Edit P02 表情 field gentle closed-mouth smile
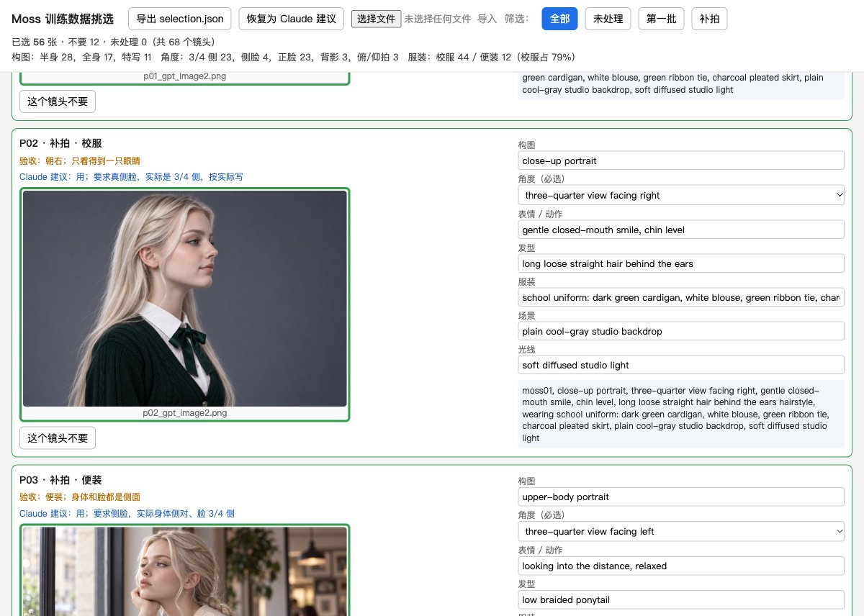Image resolution: width=864 pixels, height=616 pixels. click(681, 230)
